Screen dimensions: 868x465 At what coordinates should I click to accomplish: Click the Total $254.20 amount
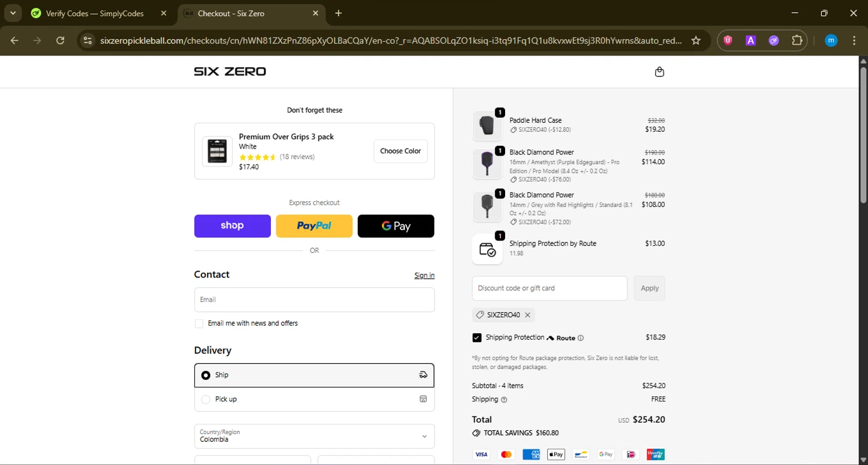[x=649, y=420]
